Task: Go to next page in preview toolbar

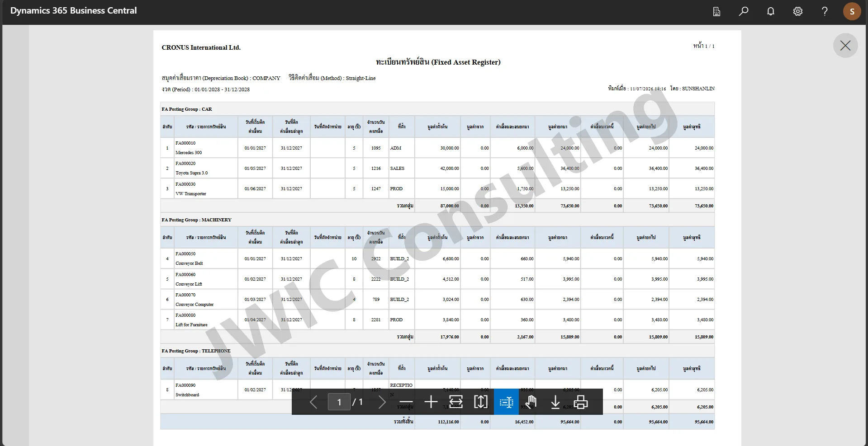Action: point(382,402)
